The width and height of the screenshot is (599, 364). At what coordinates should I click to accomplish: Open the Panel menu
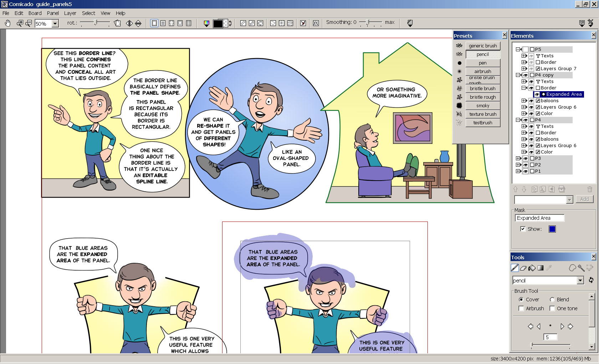click(53, 13)
